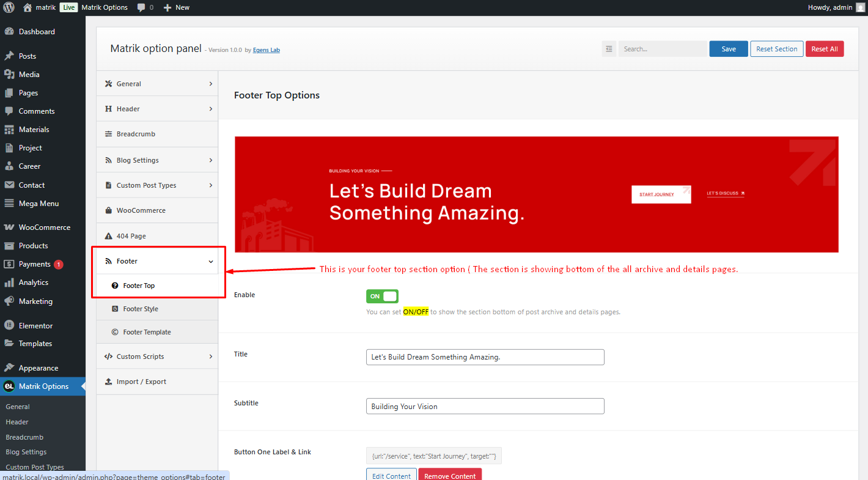Click the Media library icon
Screen dimensions: 868x480
[x=9, y=75]
